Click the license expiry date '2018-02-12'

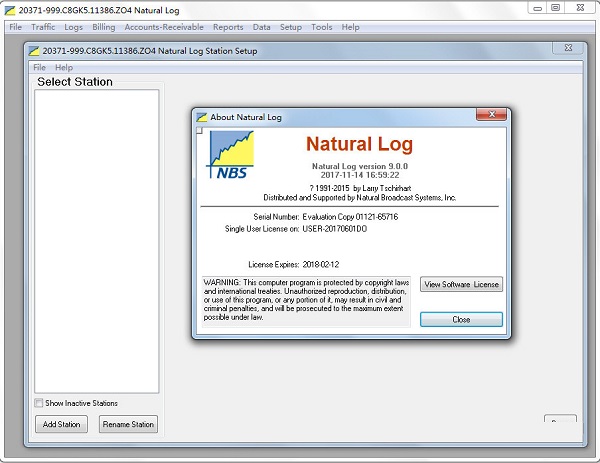tap(321, 264)
